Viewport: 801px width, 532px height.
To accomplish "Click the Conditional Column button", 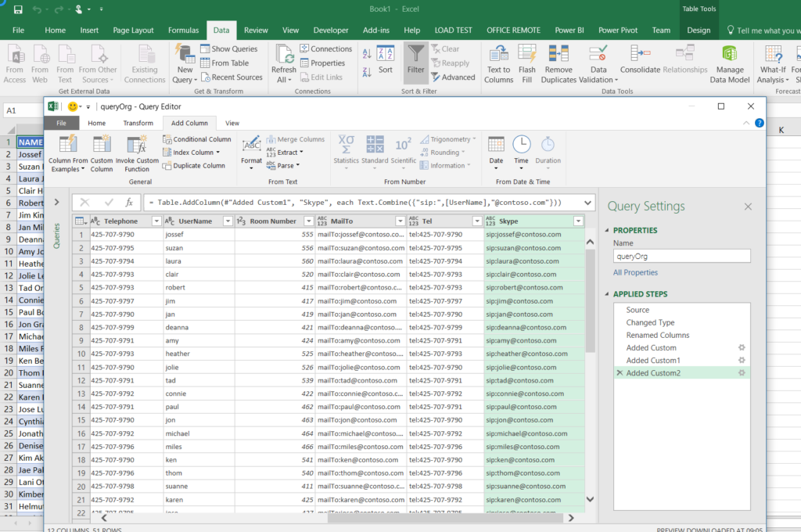I will 196,139.
